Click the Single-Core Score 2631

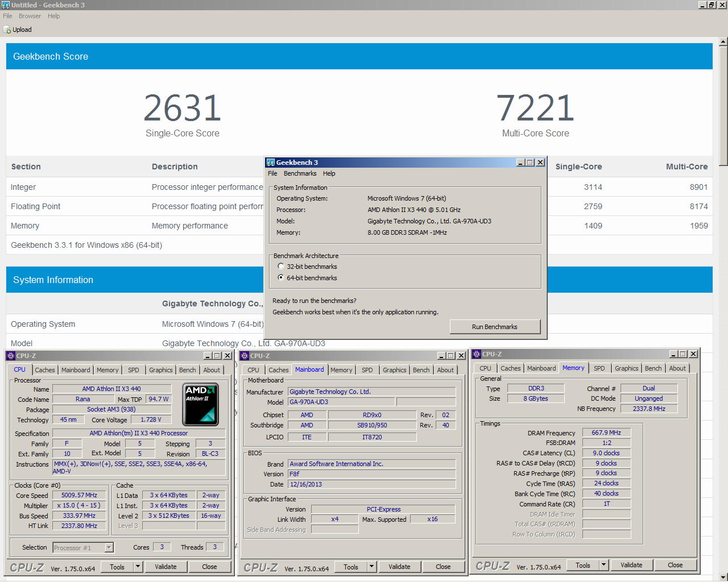183,109
